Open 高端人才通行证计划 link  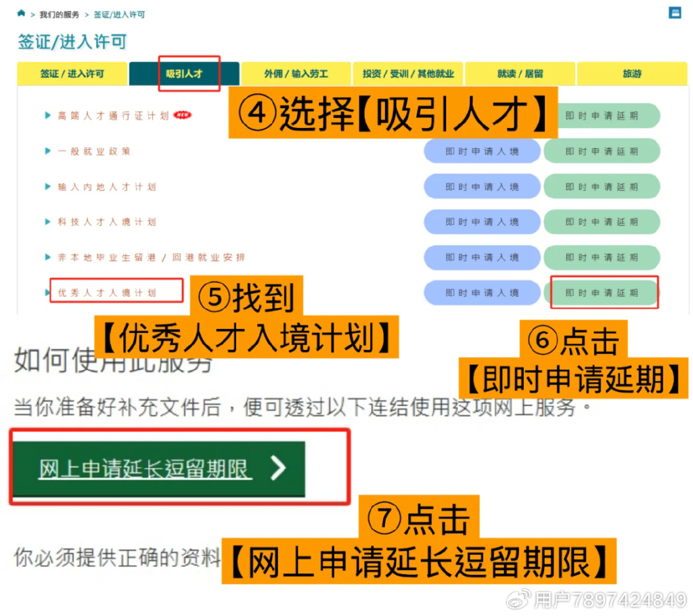(x=113, y=116)
